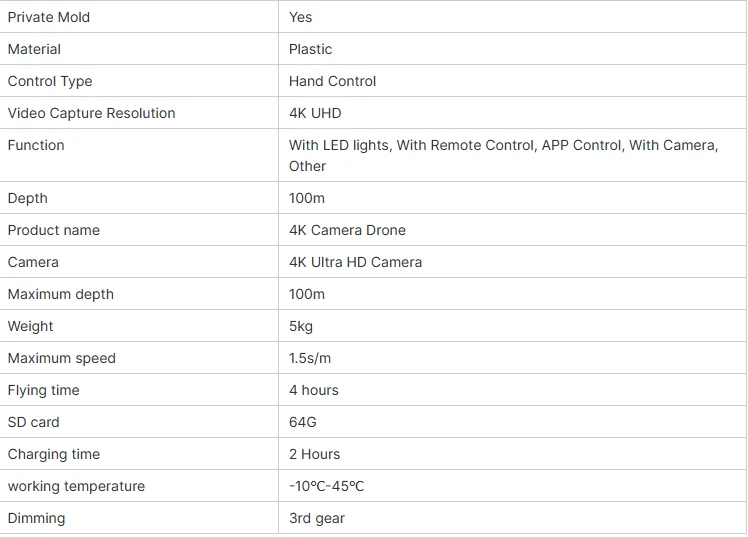Click the Flying time label
The width and height of the screenshot is (748, 537).
point(44,390)
